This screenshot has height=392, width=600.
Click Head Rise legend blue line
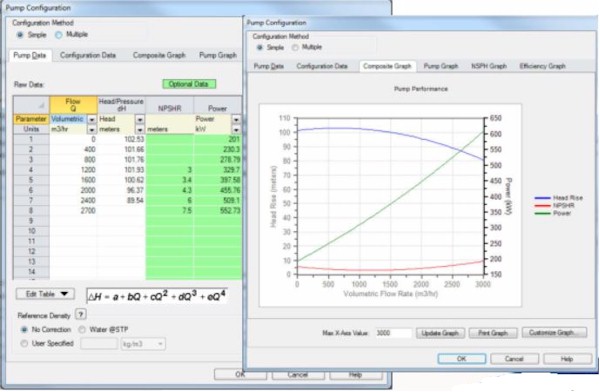(542, 198)
